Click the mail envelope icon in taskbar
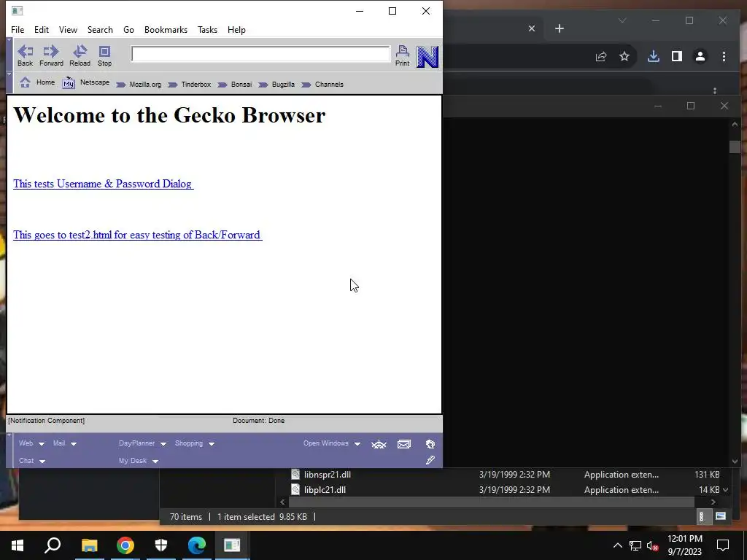 pos(404,444)
